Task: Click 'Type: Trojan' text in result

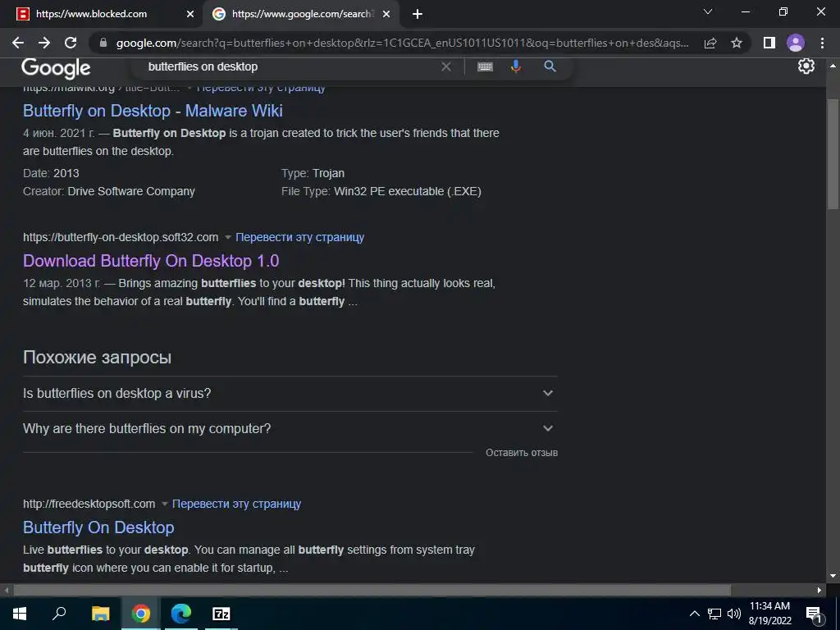Action: point(313,173)
